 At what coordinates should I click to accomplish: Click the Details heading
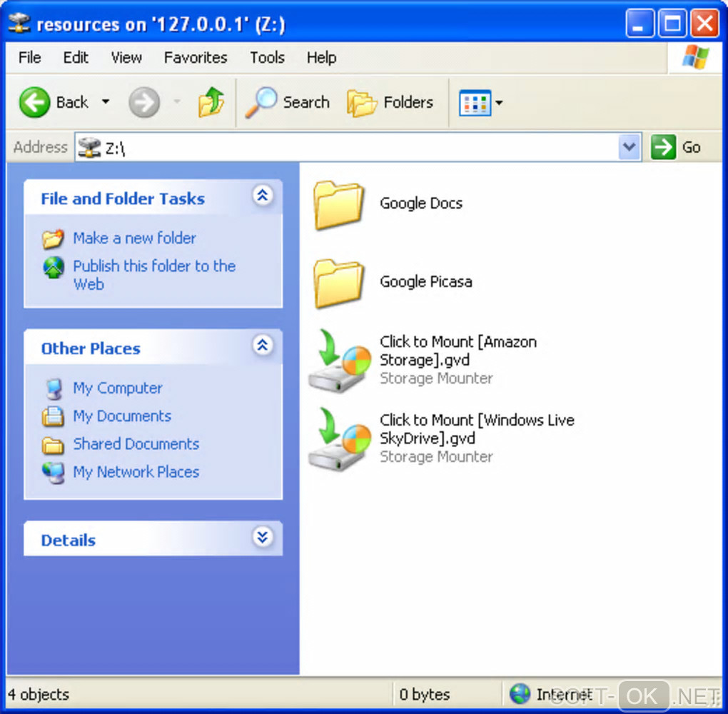tap(69, 540)
